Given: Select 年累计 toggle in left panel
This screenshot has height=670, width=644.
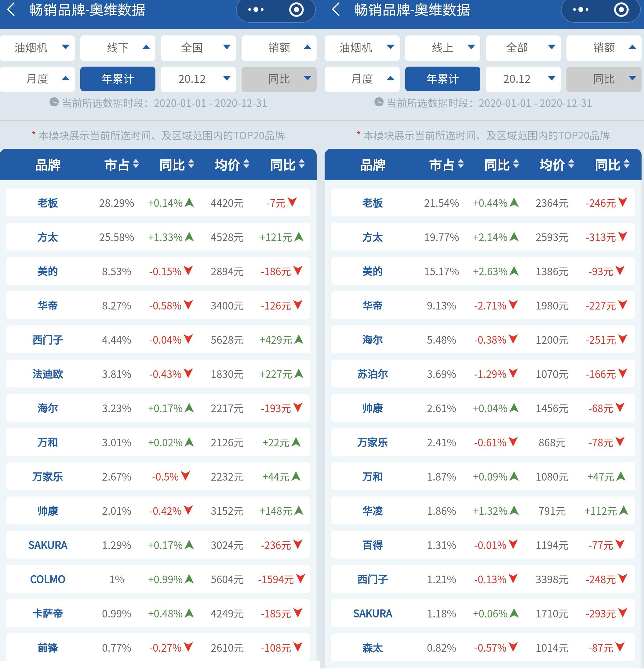Looking at the screenshot, I should point(118,79).
